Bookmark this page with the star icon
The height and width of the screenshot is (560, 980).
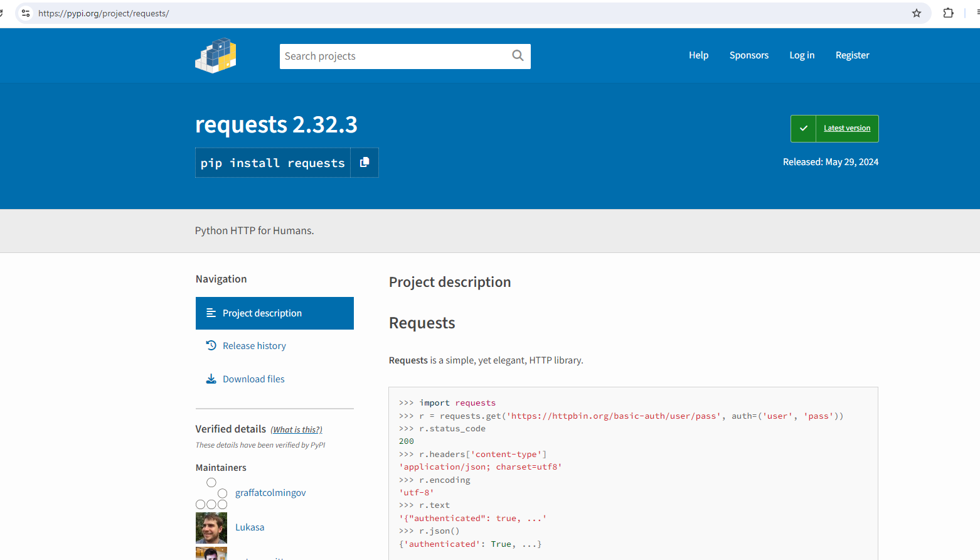click(x=917, y=13)
